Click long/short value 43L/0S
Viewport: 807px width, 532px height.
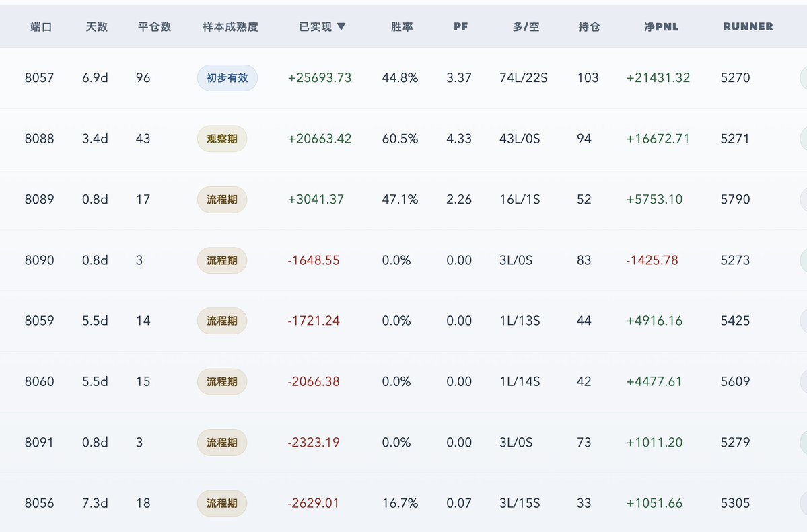(x=520, y=139)
